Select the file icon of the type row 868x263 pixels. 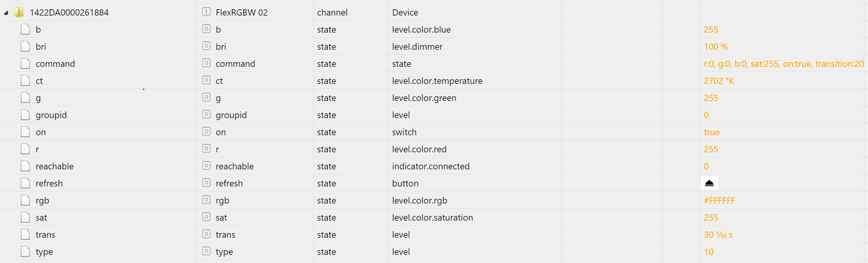pyautogui.click(x=25, y=252)
